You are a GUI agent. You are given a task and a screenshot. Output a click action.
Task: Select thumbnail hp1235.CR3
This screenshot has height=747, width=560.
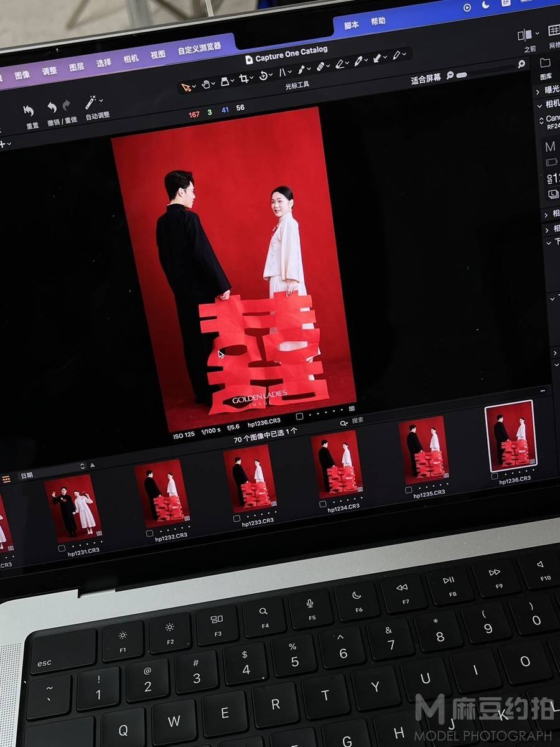point(424,449)
